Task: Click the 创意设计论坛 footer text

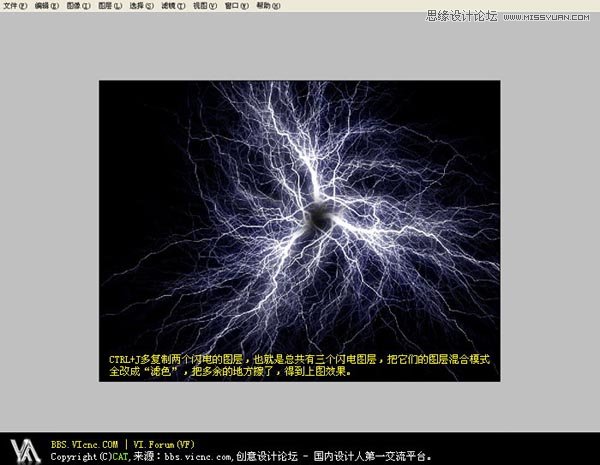Action: tap(267, 456)
